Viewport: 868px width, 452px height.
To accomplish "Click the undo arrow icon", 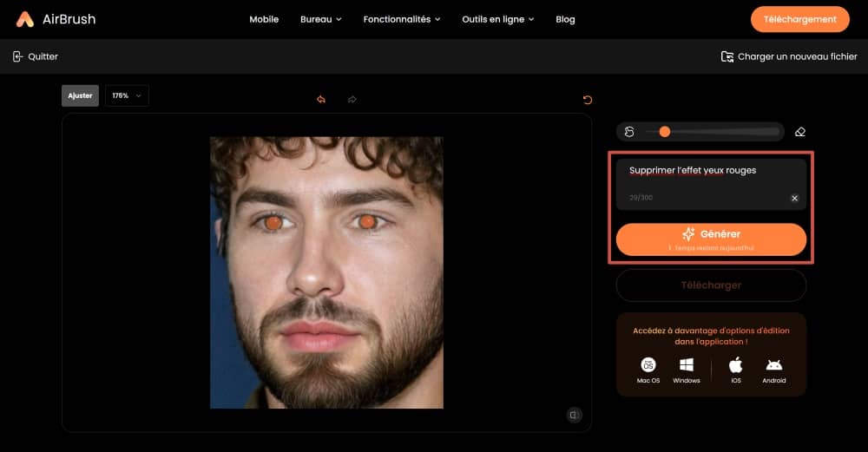I will tap(321, 100).
